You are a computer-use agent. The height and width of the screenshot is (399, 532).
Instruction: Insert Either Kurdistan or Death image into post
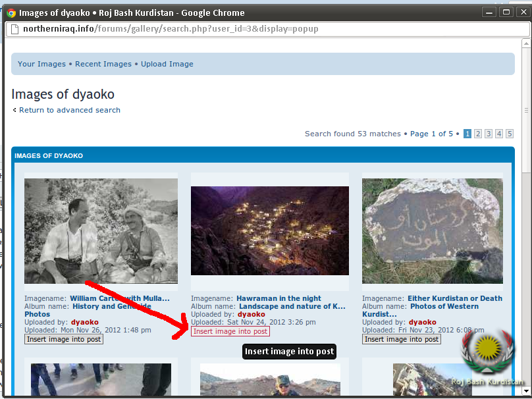click(x=402, y=339)
